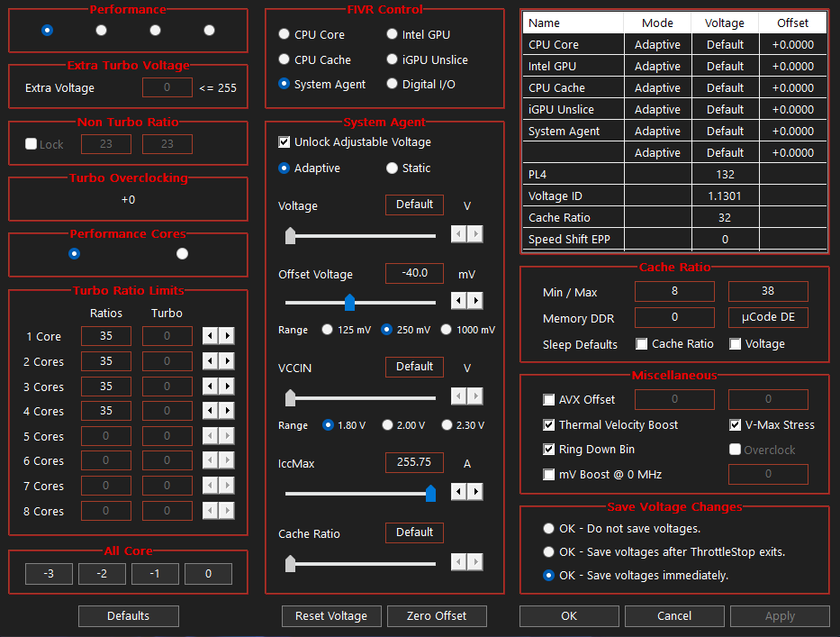Click the Cancel button
840x637 pixels.
[x=674, y=616]
